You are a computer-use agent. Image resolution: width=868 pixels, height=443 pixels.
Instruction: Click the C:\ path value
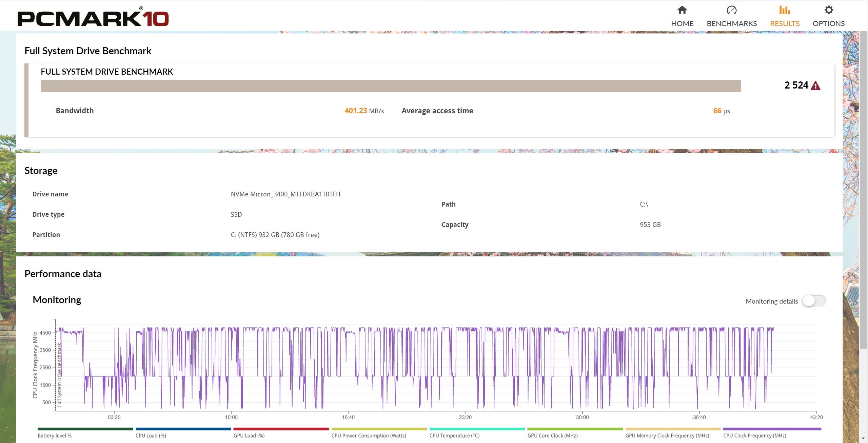pos(644,204)
